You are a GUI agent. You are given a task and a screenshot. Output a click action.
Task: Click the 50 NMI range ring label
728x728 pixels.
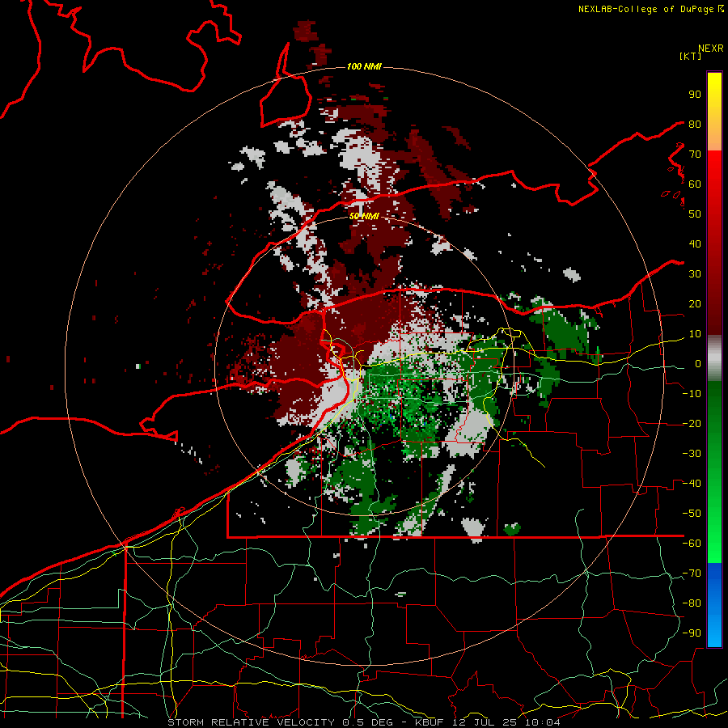pyautogui.click(x=364, y=216)
